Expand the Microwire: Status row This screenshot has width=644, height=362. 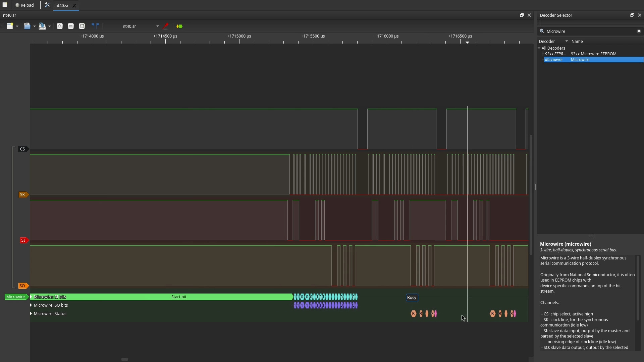click(x=31, y=313)
